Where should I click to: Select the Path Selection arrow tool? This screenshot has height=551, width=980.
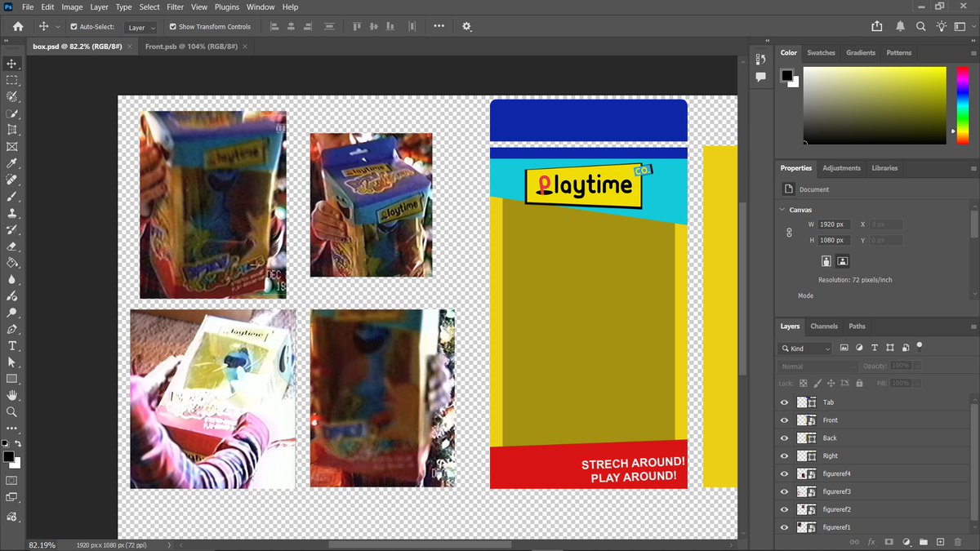pyautogui.click(x=11, y=362)
